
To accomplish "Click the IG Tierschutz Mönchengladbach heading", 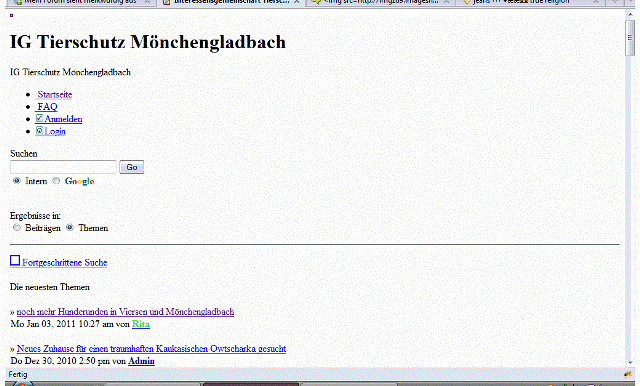I will coord(148,42).
